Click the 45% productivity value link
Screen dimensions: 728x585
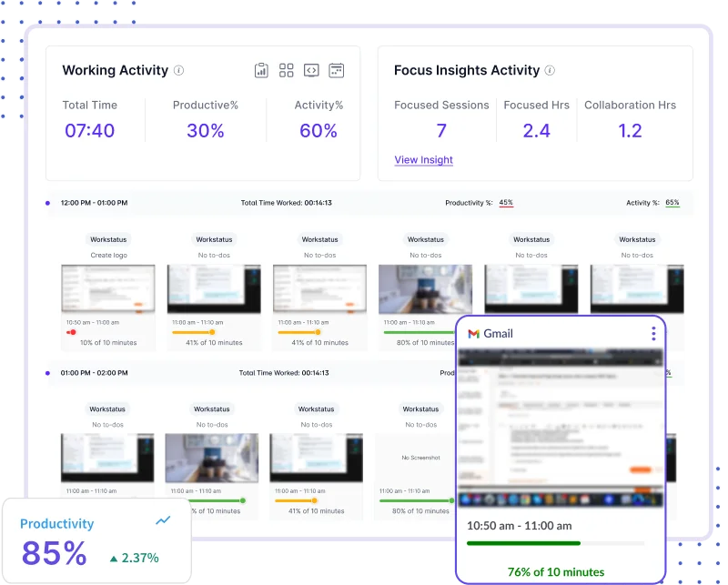click(506, 203)
